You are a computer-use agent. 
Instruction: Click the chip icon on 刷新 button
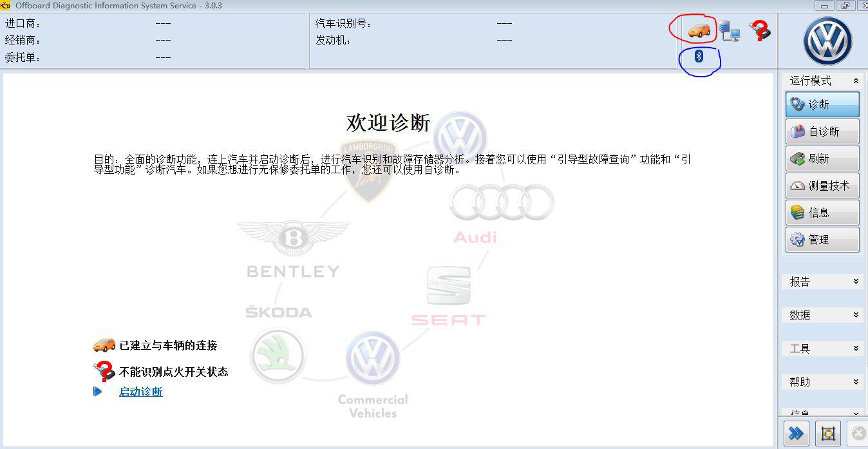tap(797, 158)
